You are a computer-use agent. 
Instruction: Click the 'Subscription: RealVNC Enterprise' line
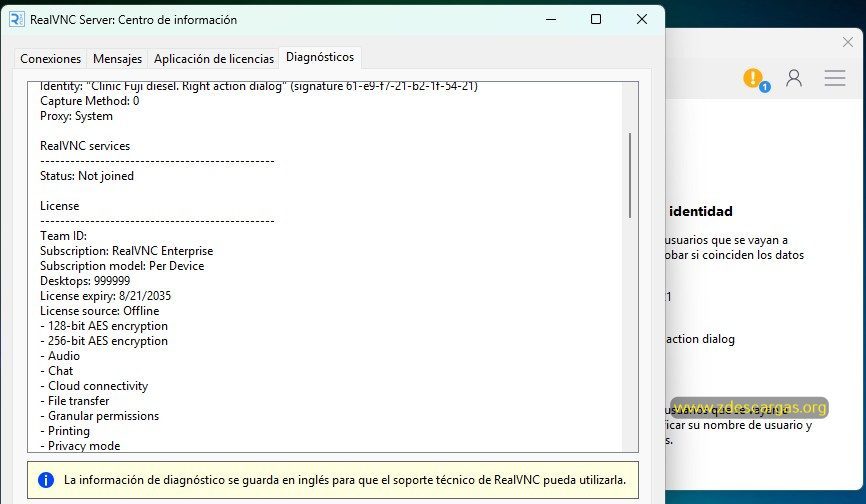(126, 251)
